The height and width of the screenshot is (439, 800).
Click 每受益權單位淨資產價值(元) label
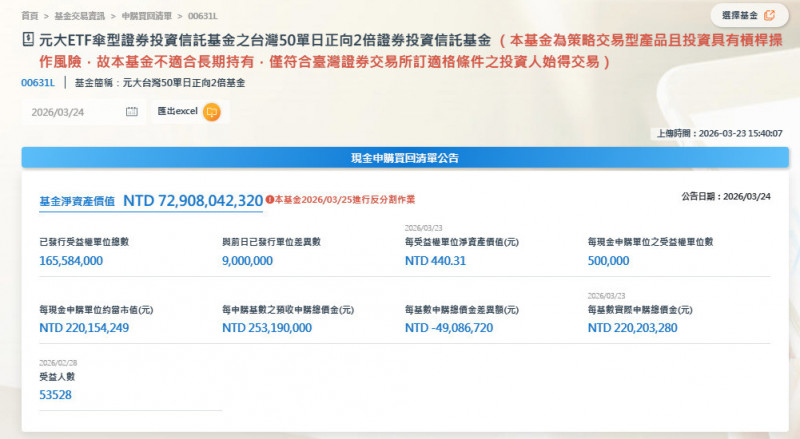coord(462,242)
